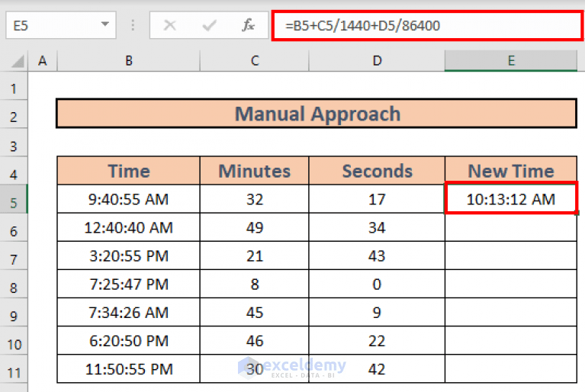Select Minutes cell containing 30
Screen dimensions: 585x392
point(255,369)
